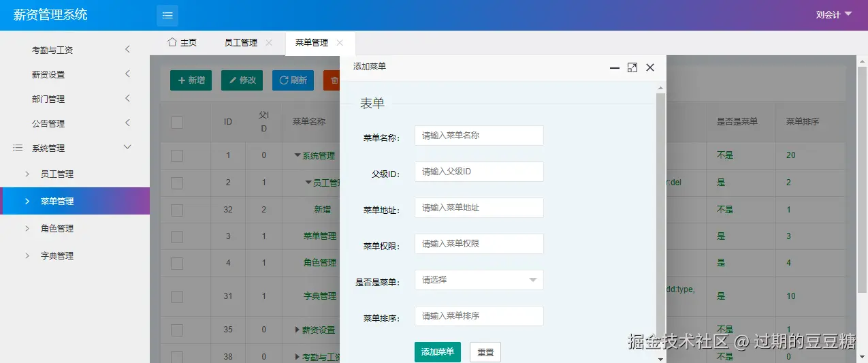Click the 新增 menu name cell

(323, 210)
